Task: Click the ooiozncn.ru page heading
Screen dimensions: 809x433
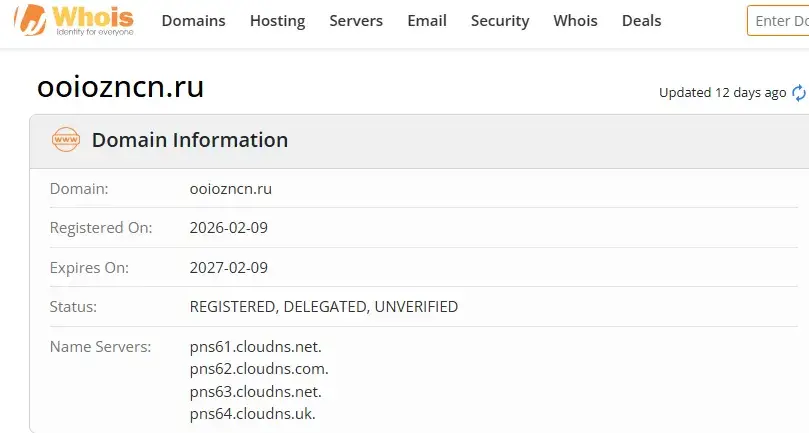Action: pyautogui.click(x=120, y=87)
